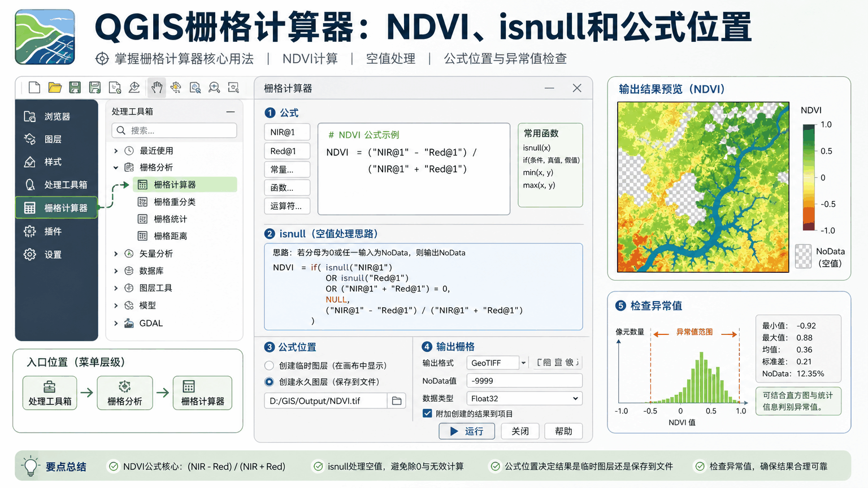Click the 运算符... button
This screenshot has height=488, width=868.
(287, 206)
